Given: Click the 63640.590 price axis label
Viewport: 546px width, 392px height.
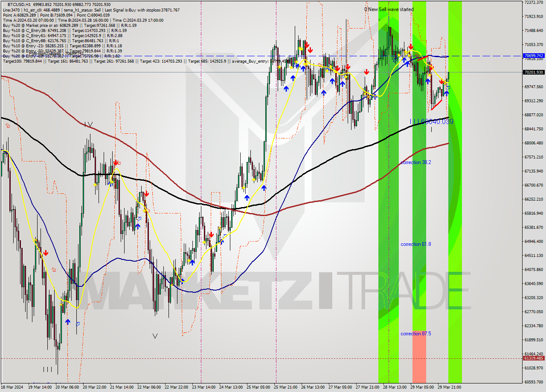Looking at the screenshot, I should [534, 284].
